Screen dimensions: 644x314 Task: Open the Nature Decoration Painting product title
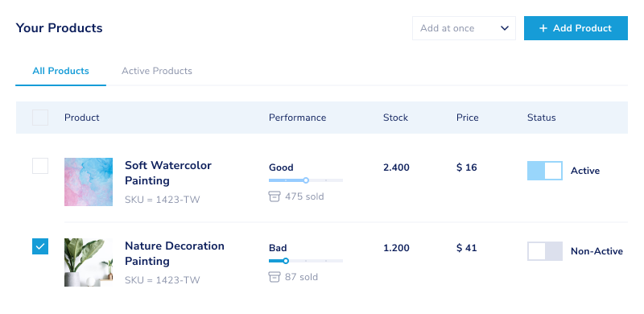coord(175,254)
